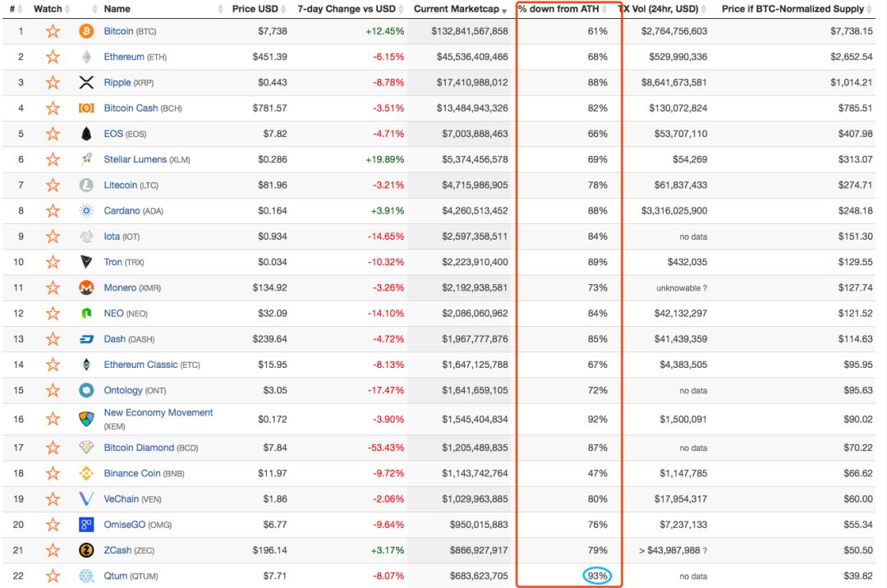
Task: Click the Ethereum diamond logo icon
Action: pos(86,57)
